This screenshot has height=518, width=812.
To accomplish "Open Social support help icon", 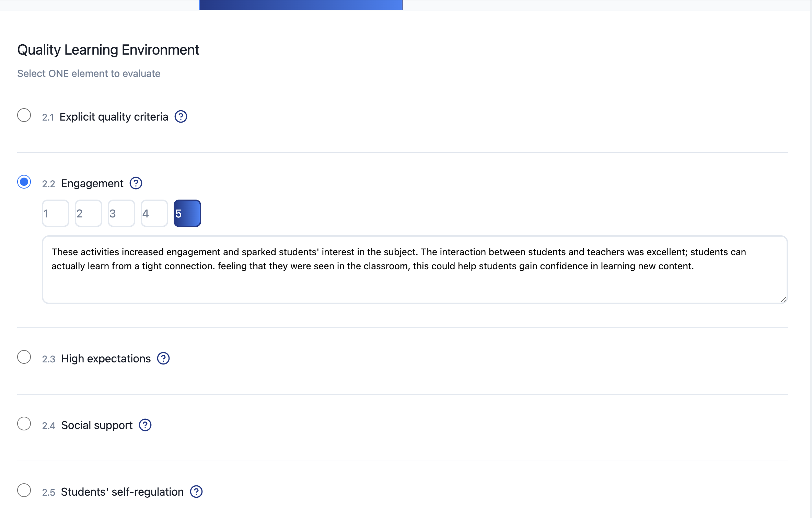I will [x=145, y=425].
